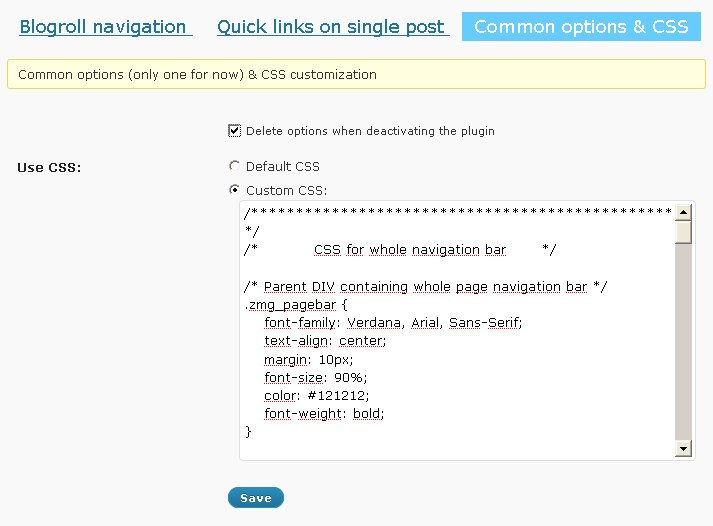
Task: Click the Custom CSS label text
Action: click(286, 190)
